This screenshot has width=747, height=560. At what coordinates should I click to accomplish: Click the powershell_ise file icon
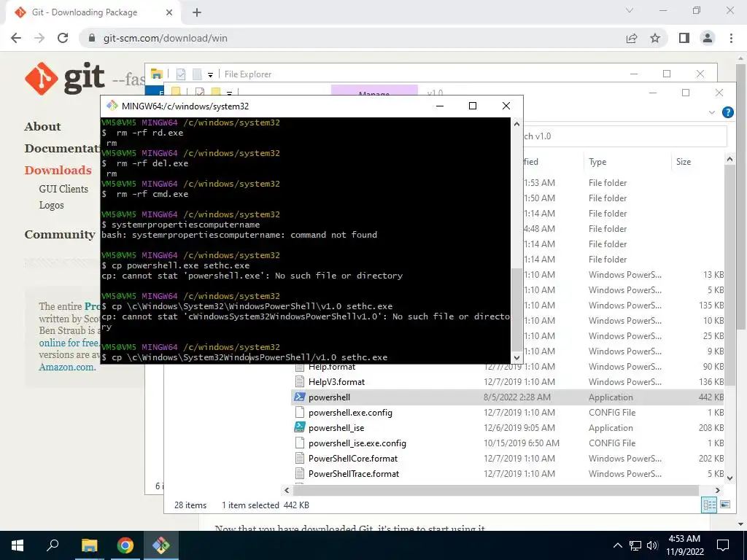[x=300, y=427]
